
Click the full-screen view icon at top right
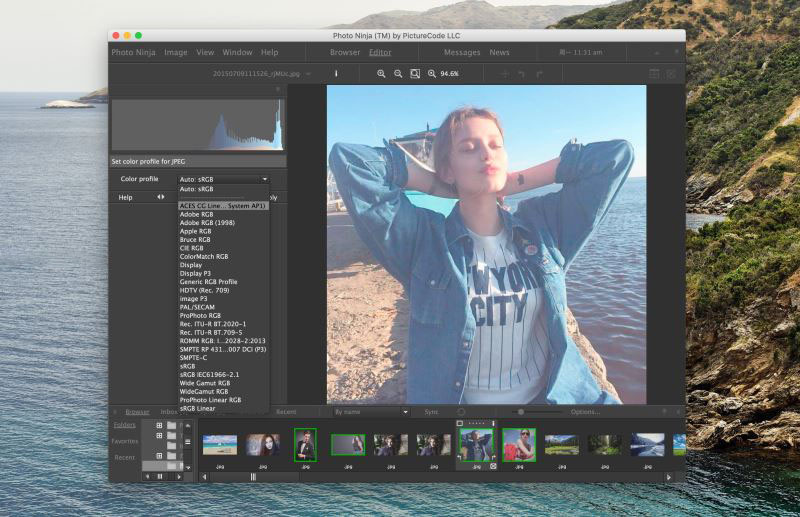[671, 74]
